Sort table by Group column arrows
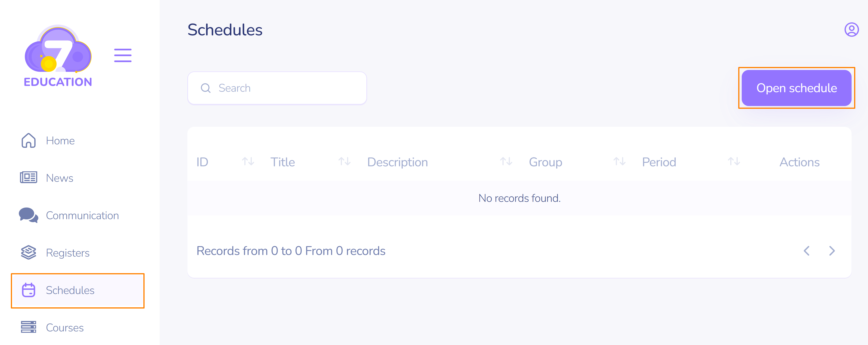Image resolution: width=868 pixels, height=345 pixels. (x=619, y=162)
